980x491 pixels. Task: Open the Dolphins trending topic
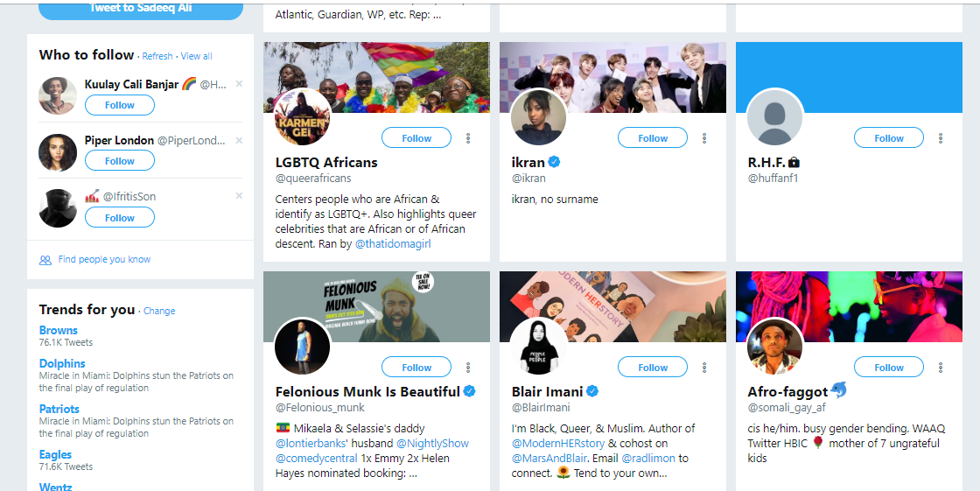pos(62,363)
